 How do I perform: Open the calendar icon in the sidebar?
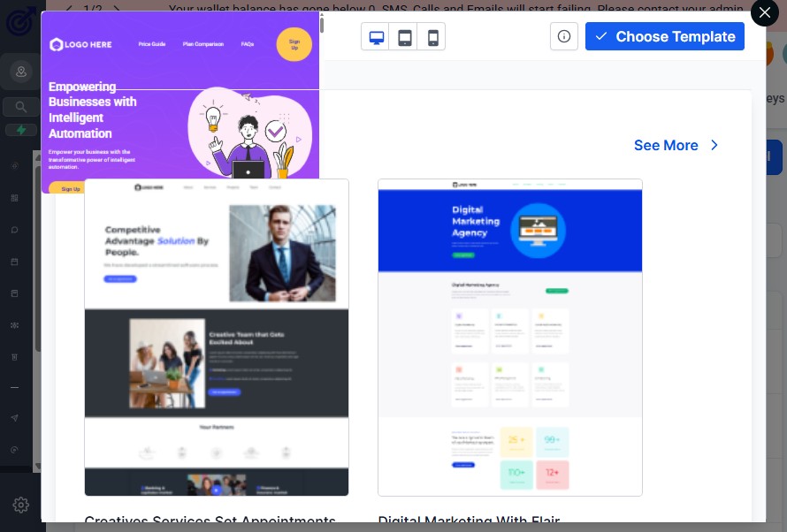point(14,262)
